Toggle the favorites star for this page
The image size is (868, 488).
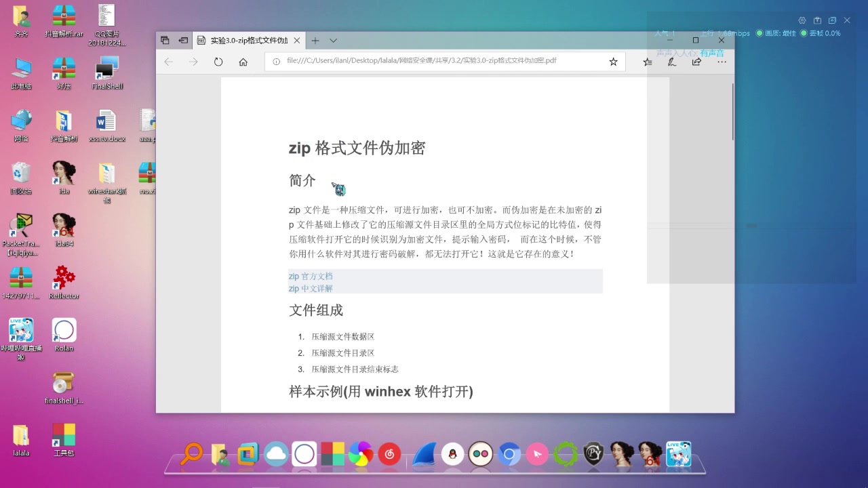point(613,61)
